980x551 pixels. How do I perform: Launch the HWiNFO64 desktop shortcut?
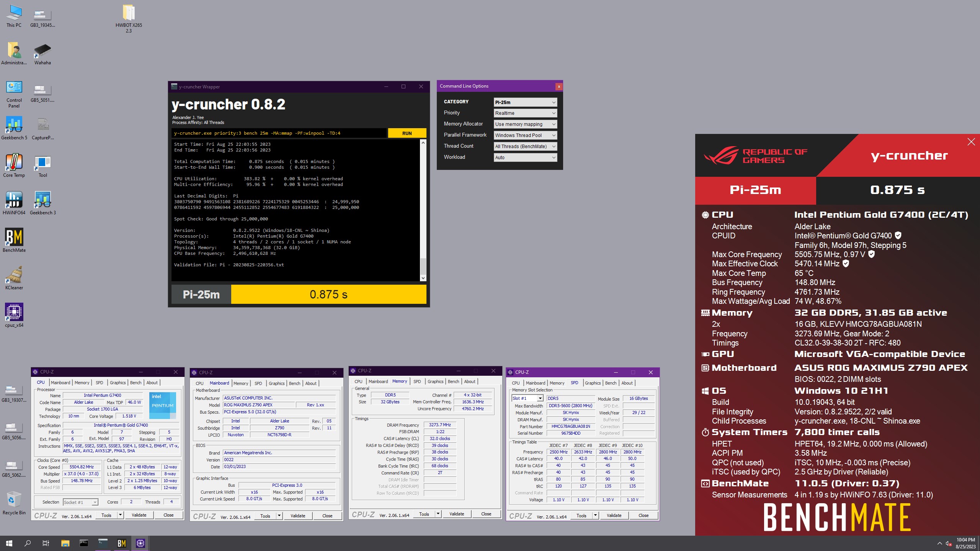[14, 204]
